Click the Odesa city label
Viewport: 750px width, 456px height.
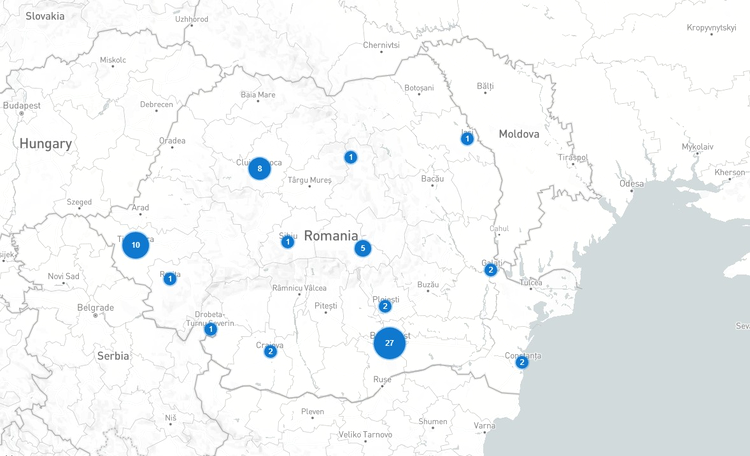pyautogui.click(x=631, y=184)
